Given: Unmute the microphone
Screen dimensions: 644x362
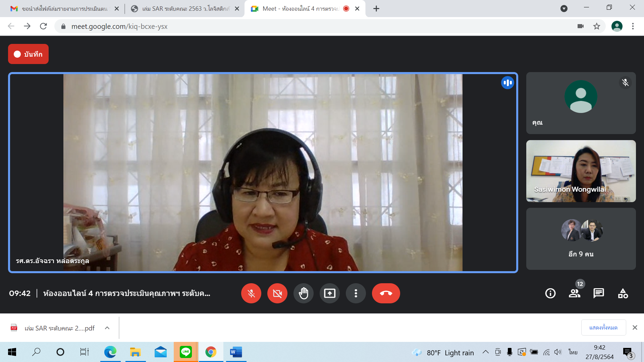Looking at the screenshot, I should click(251, 293).
